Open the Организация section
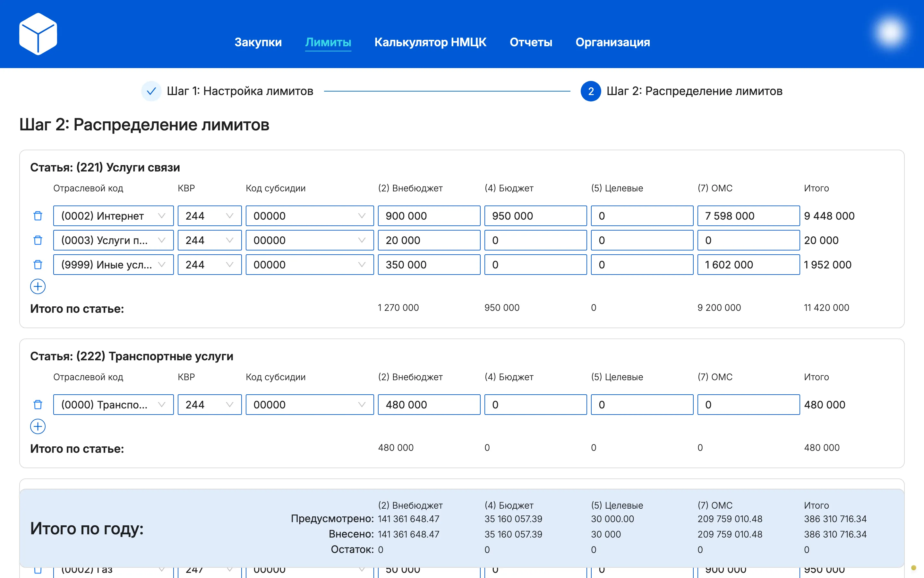924x578 pixels. 612,42
